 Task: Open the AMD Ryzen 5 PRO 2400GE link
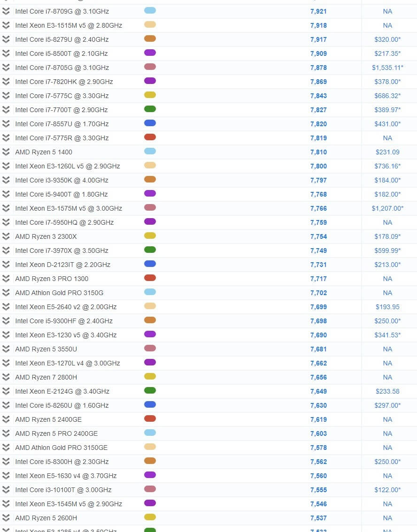click(56, 433)
